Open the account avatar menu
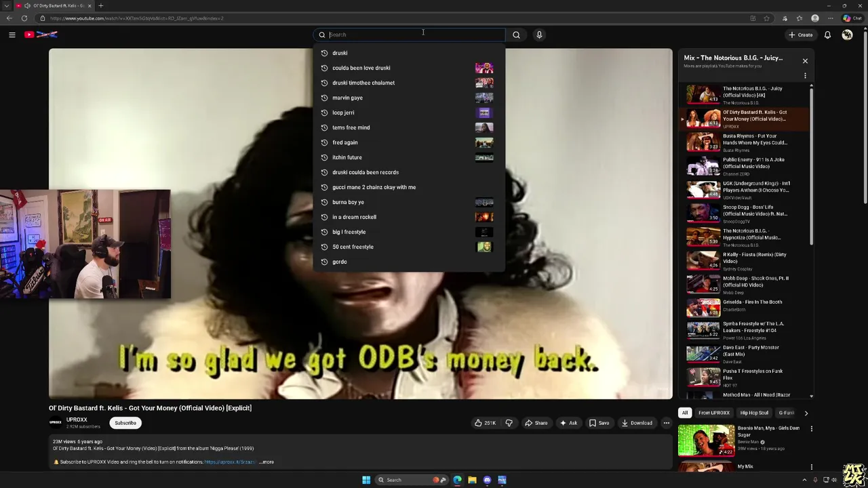This screenshot has width=868, height=488. click(847, 35)
